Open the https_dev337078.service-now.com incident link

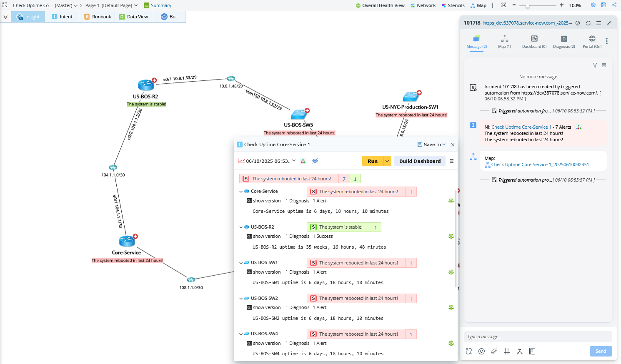click(528, 23)
